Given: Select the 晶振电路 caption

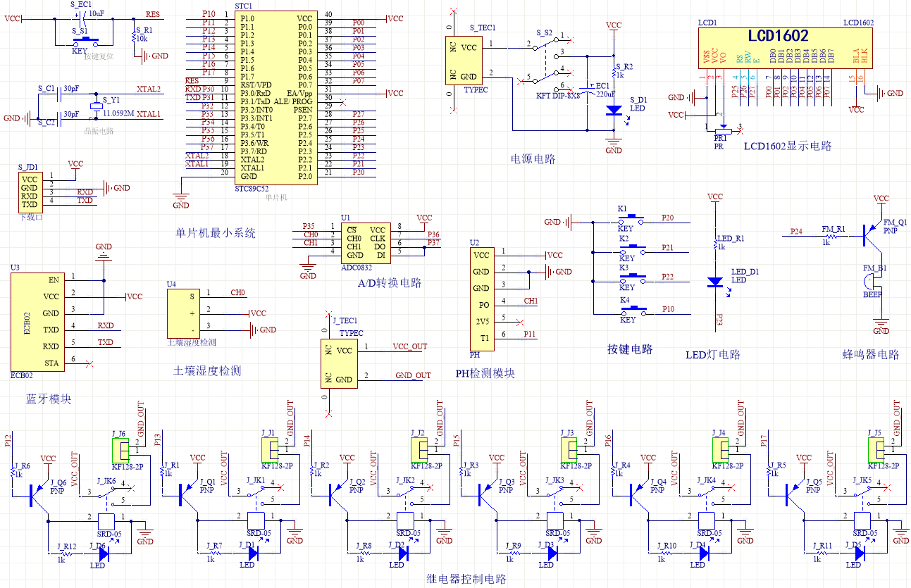Looking at the screenshot, I should pos(99,130).
